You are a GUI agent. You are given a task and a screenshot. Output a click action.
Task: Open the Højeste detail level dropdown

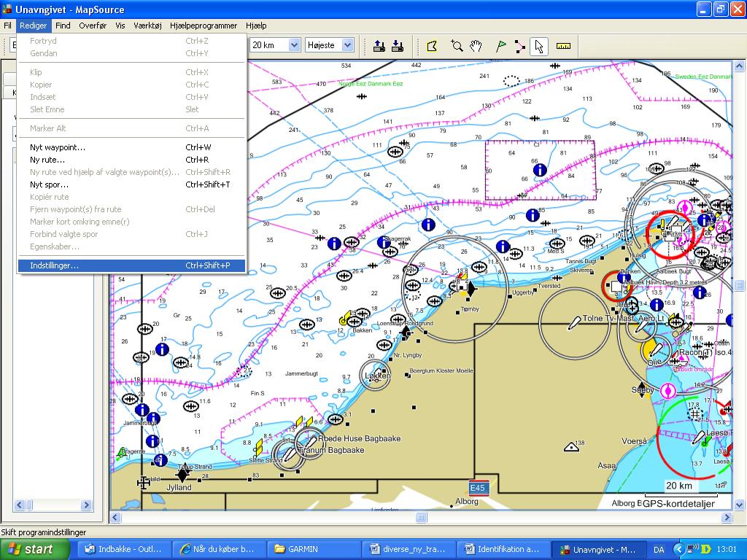coord(348,45)
